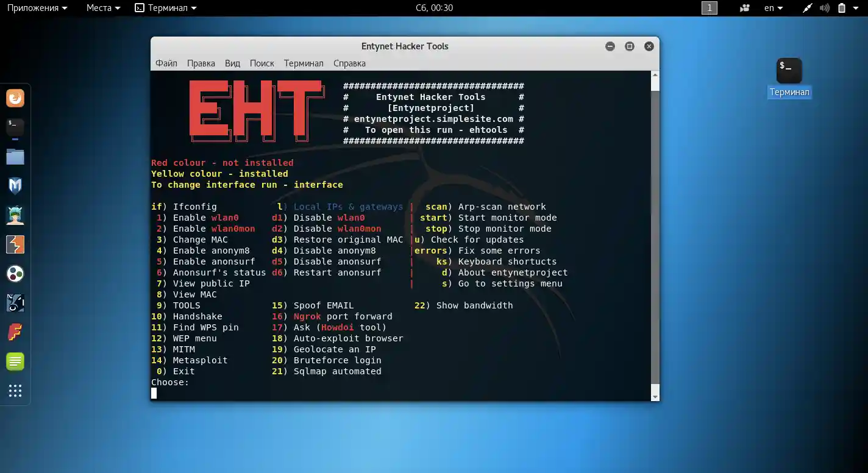Click the 'Yellow colour - installed' line
The height and width of the screenshot is (473, 868).
[219, 174]
